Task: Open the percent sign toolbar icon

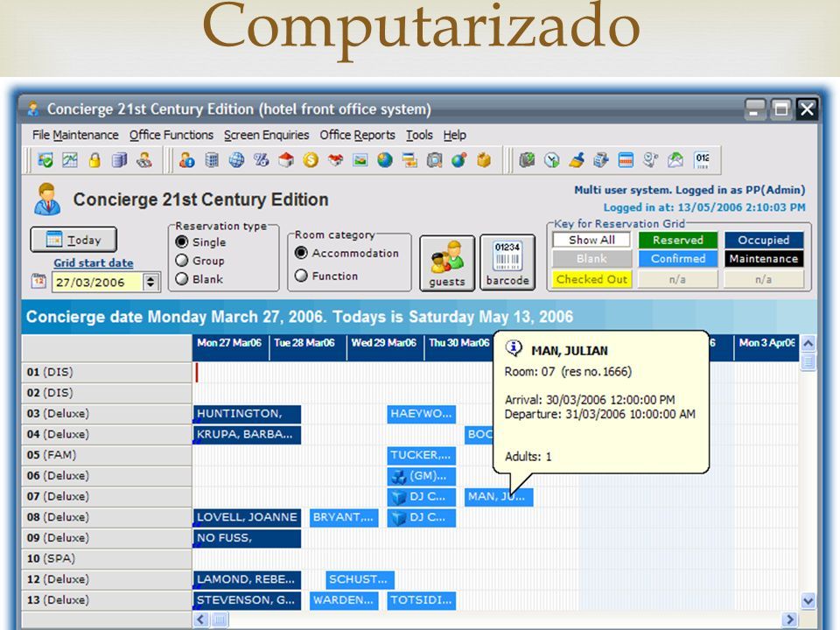Action: click(262, 159)
